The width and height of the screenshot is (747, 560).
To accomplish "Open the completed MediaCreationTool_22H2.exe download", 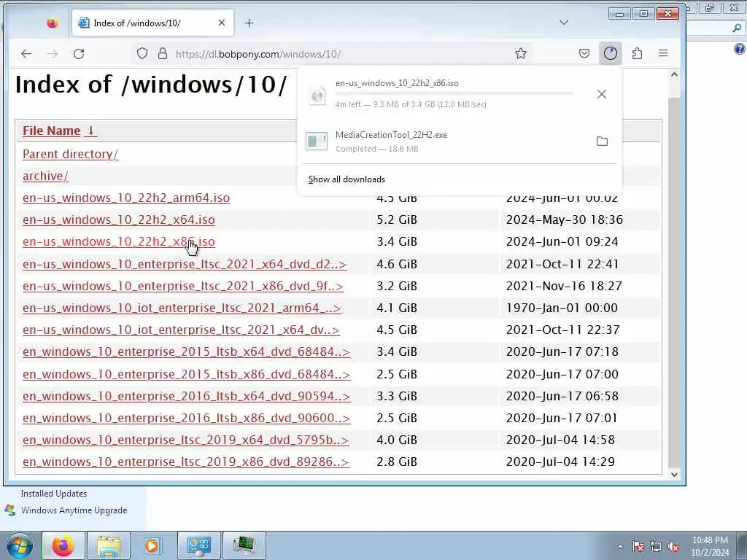I will [x=443, y=141].
